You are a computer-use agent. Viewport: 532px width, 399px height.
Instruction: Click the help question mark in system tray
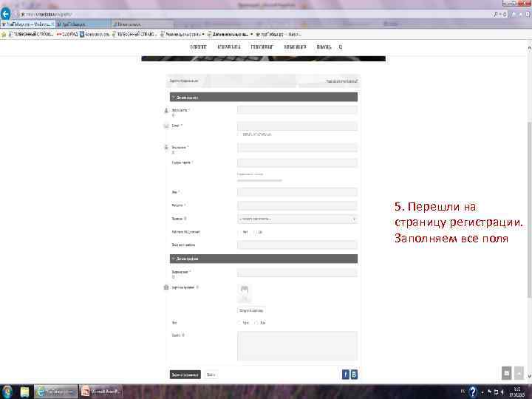(x=473, y=392)
